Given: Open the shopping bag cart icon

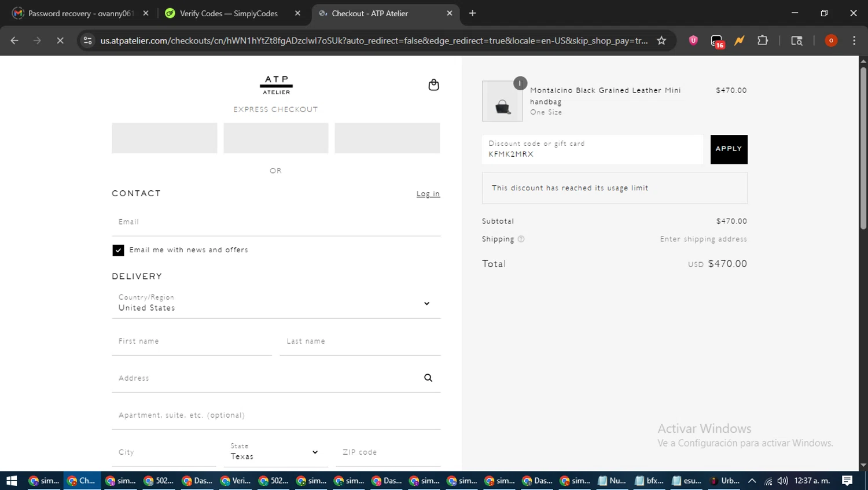Looking at the screenshot, I should 433,85.
